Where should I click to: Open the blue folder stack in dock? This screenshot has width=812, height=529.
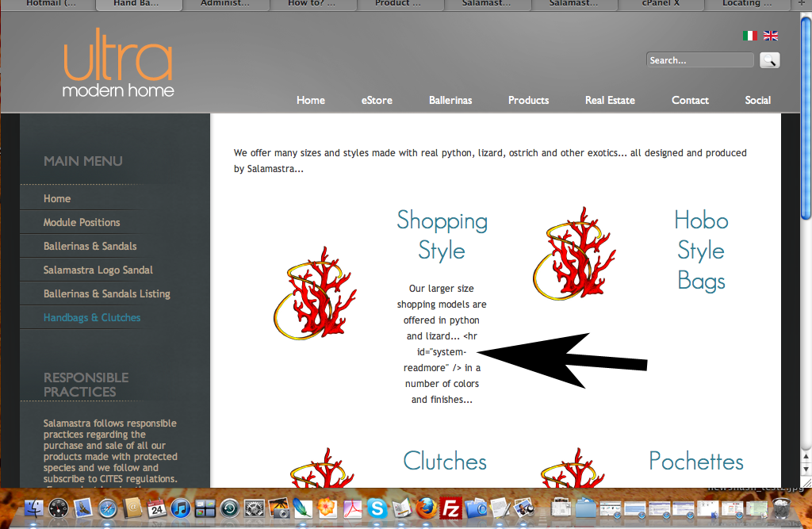tap(586, 508)
